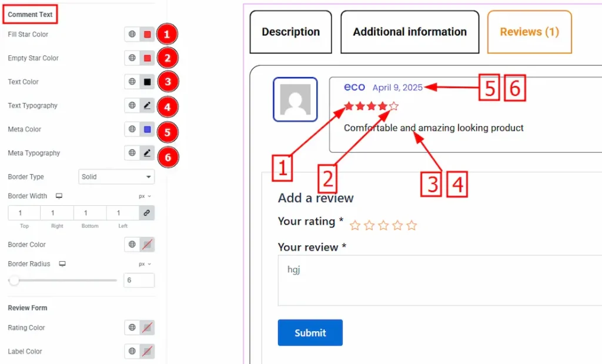Open Meta Typography pencil edit icon
The width and height of the screenshot is (602, 364).
click(147, 153)
